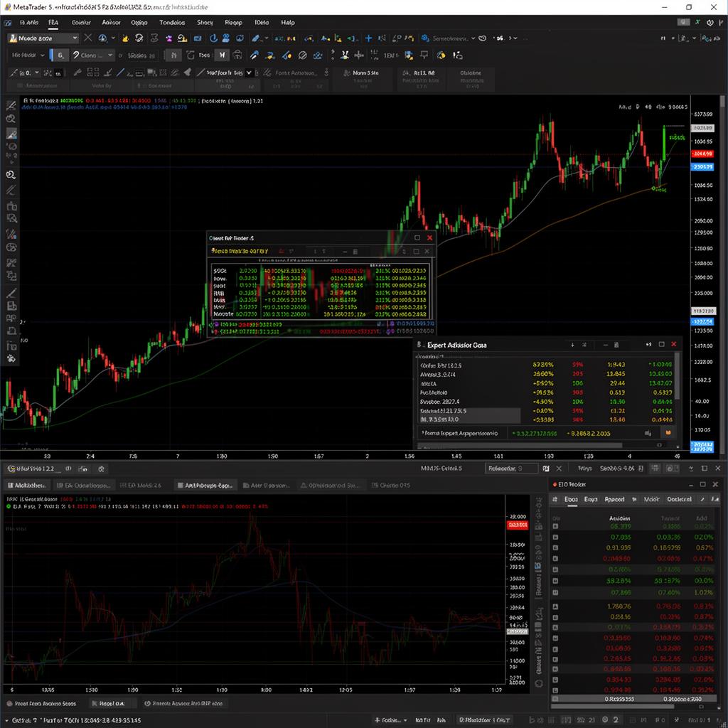Toggle the first row checkbox in EIO panel list
Image resolution: width=728 pixels, height=728 pixels.
tap(555, 526)
